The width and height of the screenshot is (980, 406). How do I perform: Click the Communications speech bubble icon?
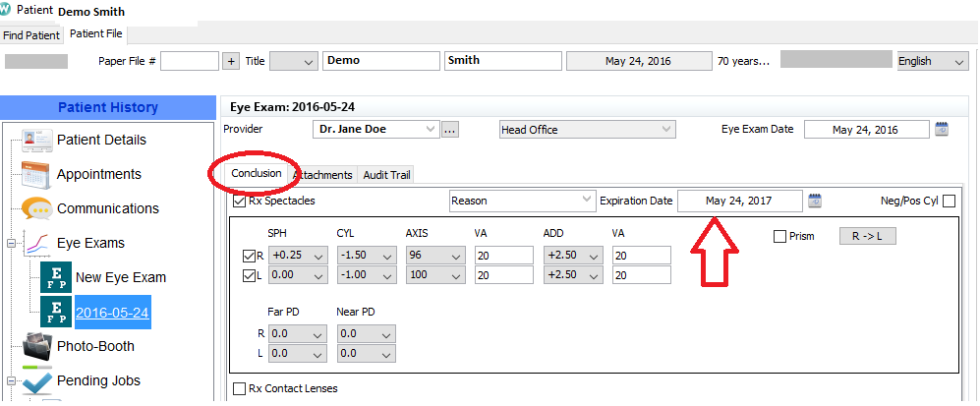pos(36,208)
